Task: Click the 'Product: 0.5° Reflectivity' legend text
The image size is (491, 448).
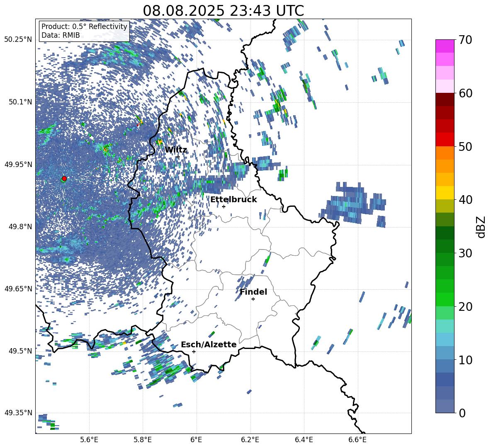Action: point(84,27)
